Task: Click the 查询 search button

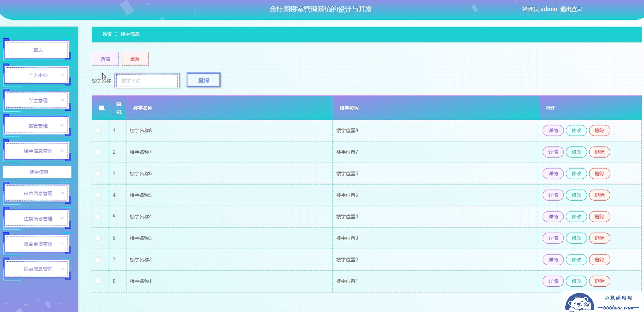Action: (204, 80)
